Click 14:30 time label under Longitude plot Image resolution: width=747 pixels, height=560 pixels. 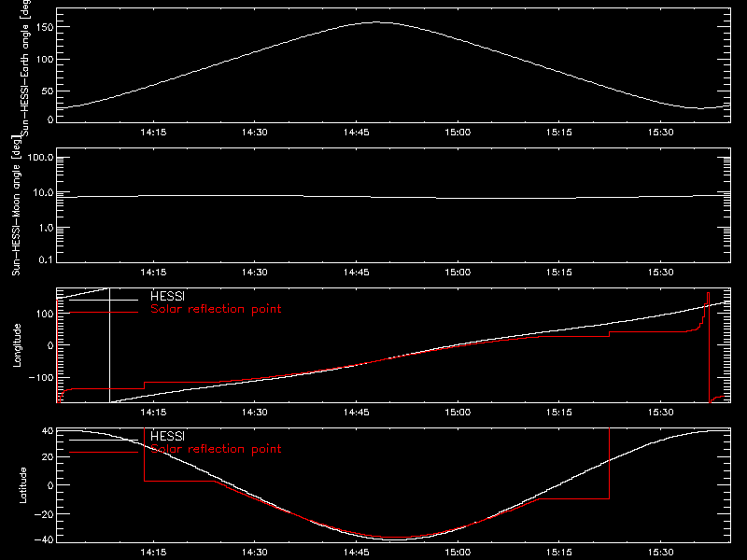tap(254, 413)
